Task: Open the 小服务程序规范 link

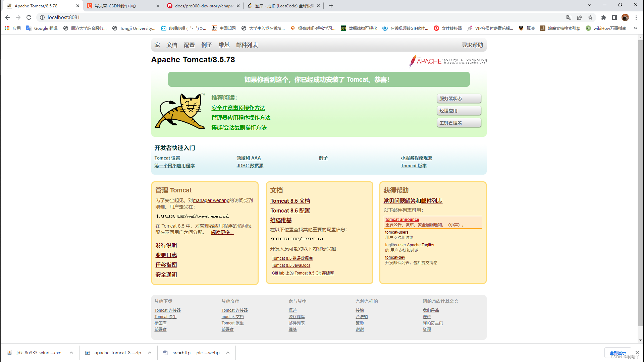Action: coord(416,158)
